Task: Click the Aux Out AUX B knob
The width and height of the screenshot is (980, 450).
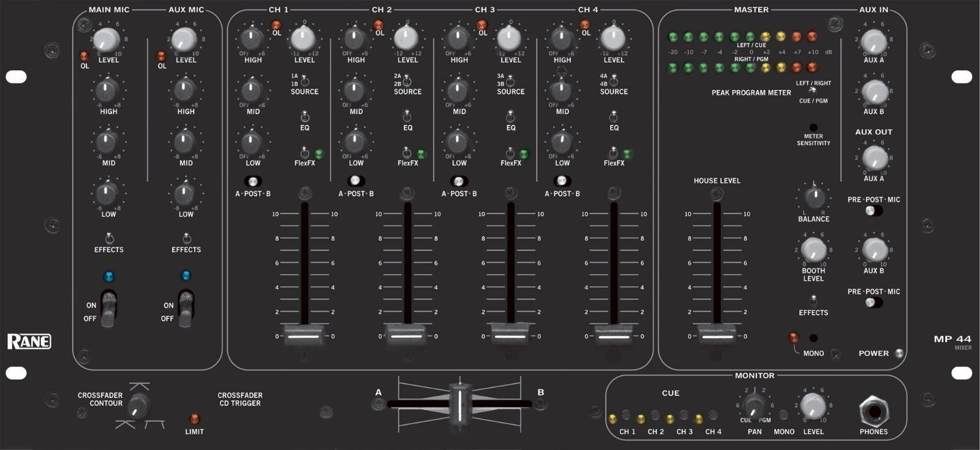Action: pyautogui.click(x=874, y=250)
